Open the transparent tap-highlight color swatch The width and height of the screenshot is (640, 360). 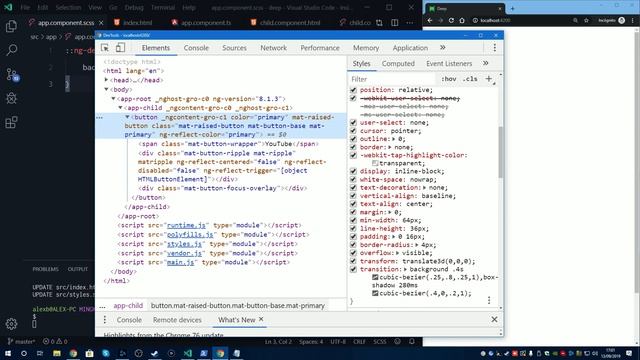pyautogui.click(x=375, y=163)
